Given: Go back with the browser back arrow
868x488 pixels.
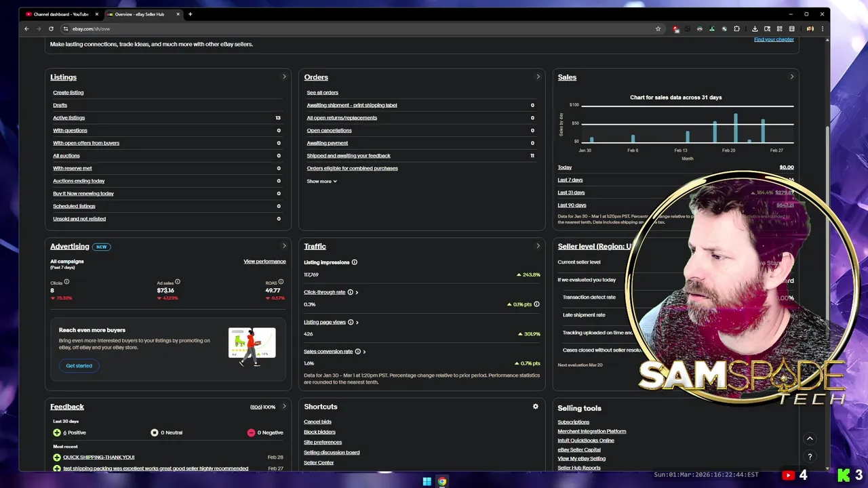Looking at the screenshot, I should point(26,28).
